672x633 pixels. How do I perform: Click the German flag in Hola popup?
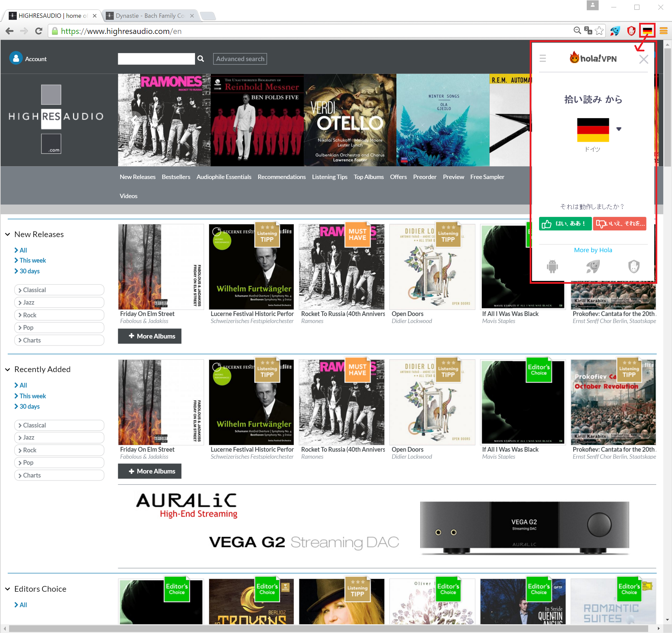point(593,130)
